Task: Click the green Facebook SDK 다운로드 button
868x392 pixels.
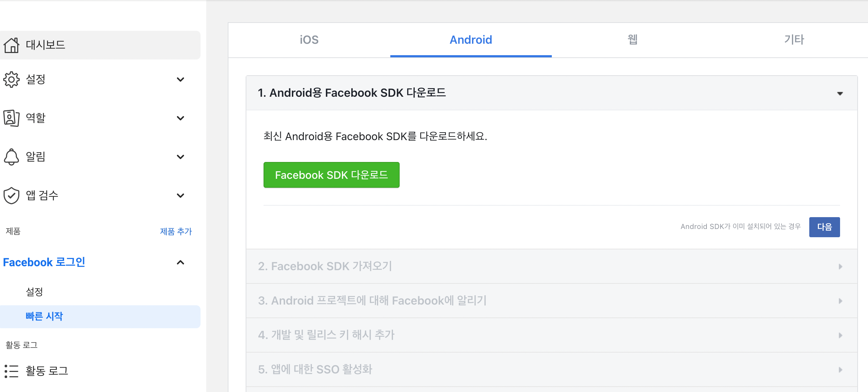Action: coord(331,175)
